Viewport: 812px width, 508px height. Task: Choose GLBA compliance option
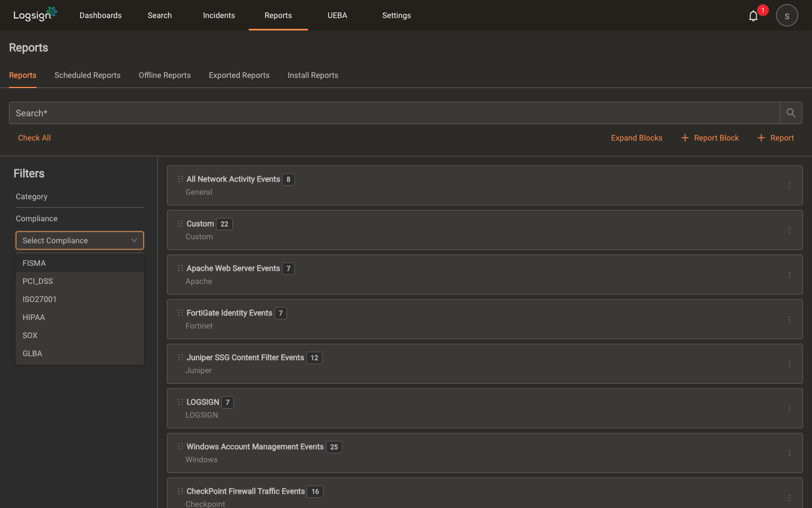coord(80,353)
